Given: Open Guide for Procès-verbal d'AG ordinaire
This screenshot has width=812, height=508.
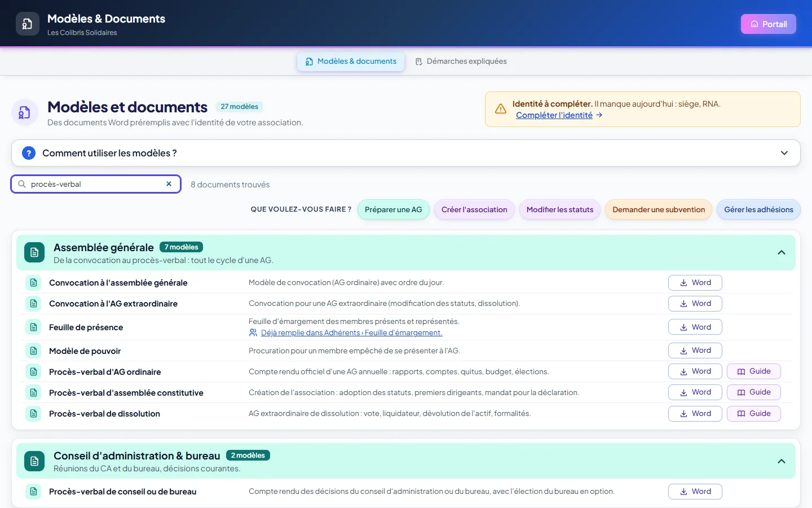Looking at the screenshot, I should click(754, 371).
